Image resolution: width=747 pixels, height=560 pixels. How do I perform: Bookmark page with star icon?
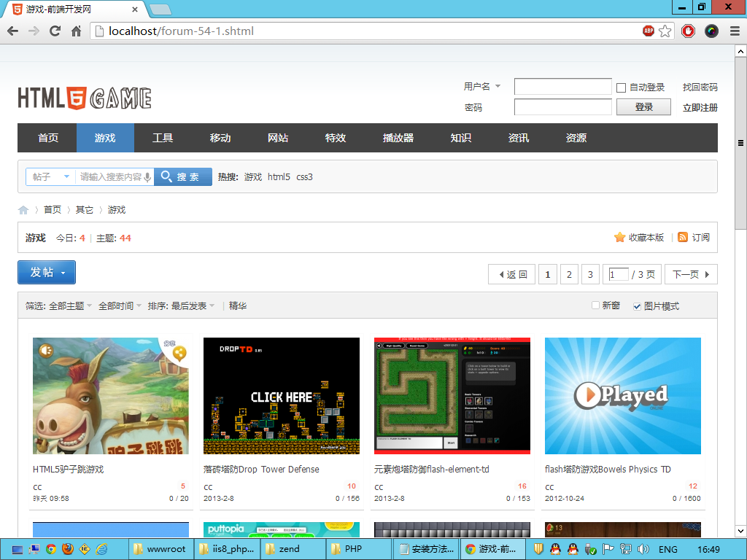[665, 31]
